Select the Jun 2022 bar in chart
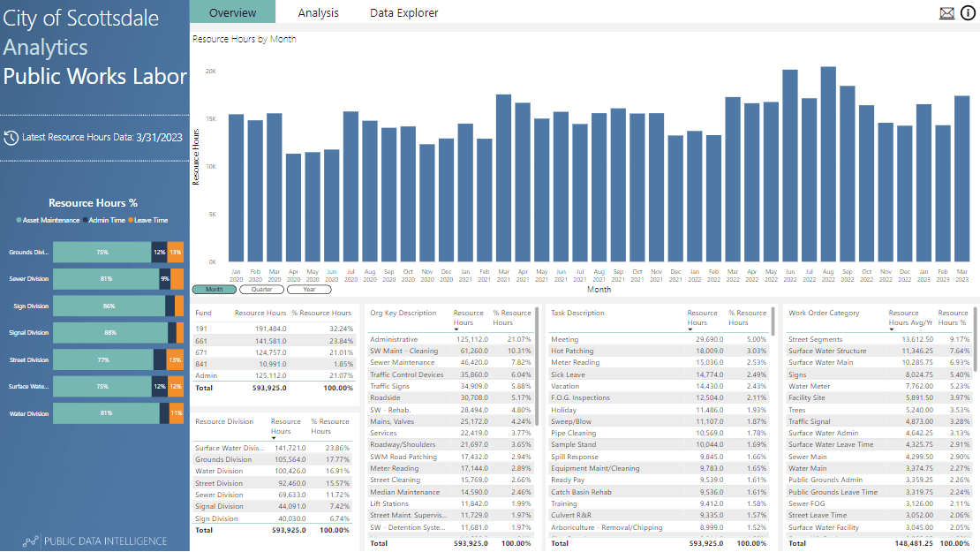980x552 pixels. (790, 166)
